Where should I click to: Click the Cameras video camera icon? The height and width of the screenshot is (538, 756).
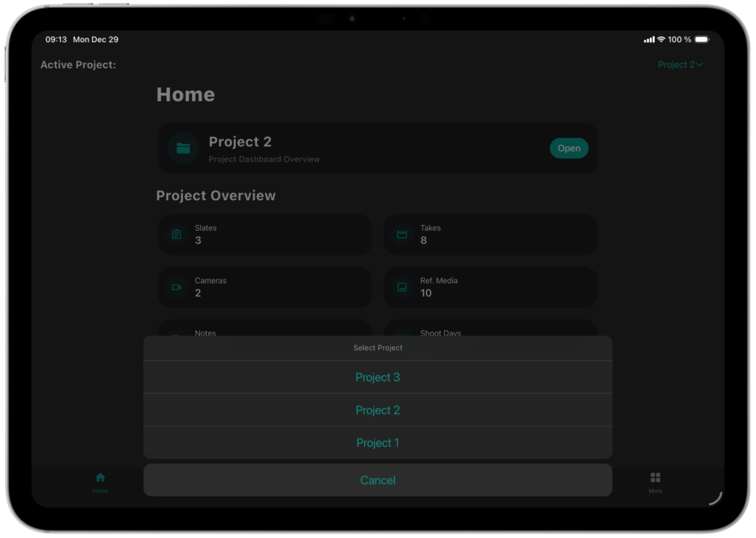click(176, 287)
